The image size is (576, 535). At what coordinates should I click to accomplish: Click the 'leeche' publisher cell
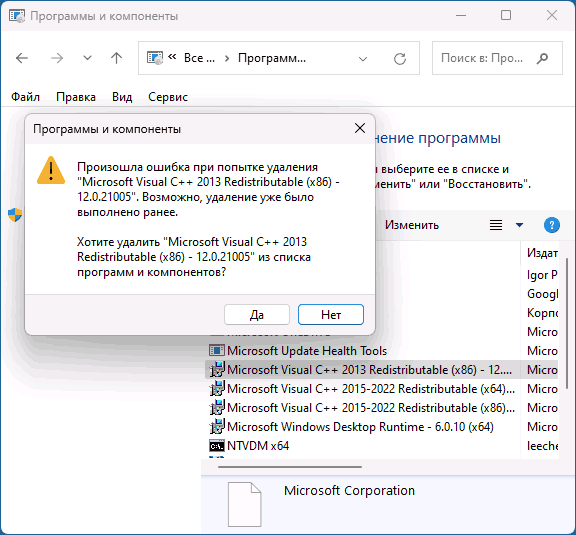(x=543, y=446)
